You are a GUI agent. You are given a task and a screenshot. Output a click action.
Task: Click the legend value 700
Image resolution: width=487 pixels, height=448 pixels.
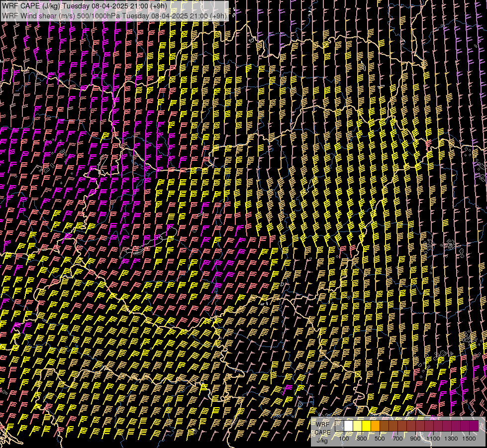[397, 439]
